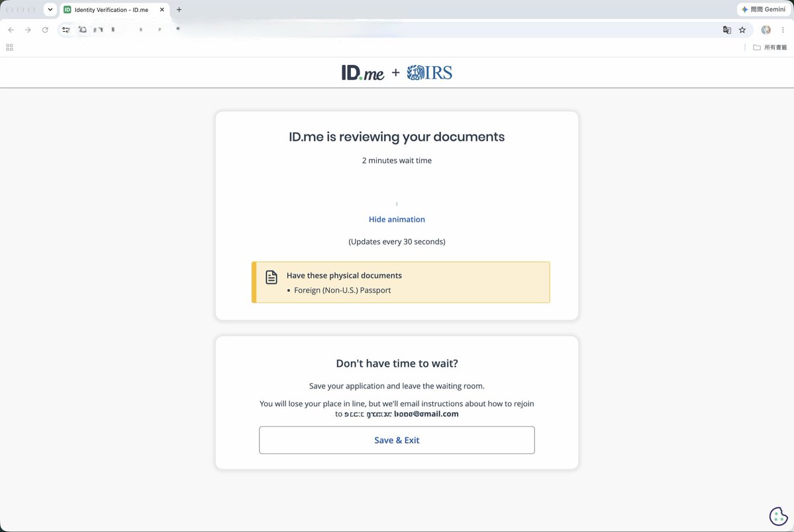Click the gmail.com email address text
This screenshot has width=794, height=532.
[x=401, y=414]
